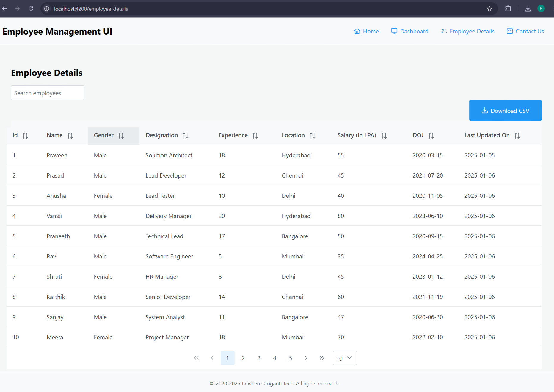Select the name cell "Praveen"
This screenshot has width=554, height=392.
point(57,155)
